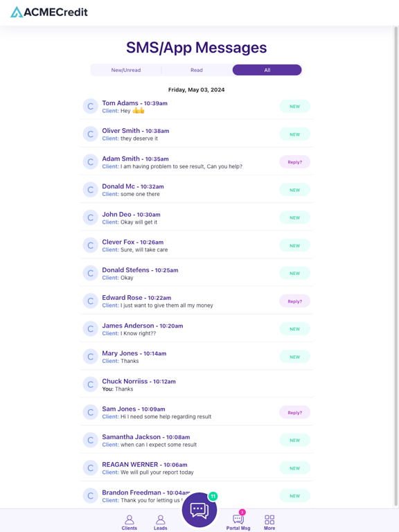Switch to the New/Unread tab
The height and width of the screenshot is (532, 399).
tap(126, 70)
